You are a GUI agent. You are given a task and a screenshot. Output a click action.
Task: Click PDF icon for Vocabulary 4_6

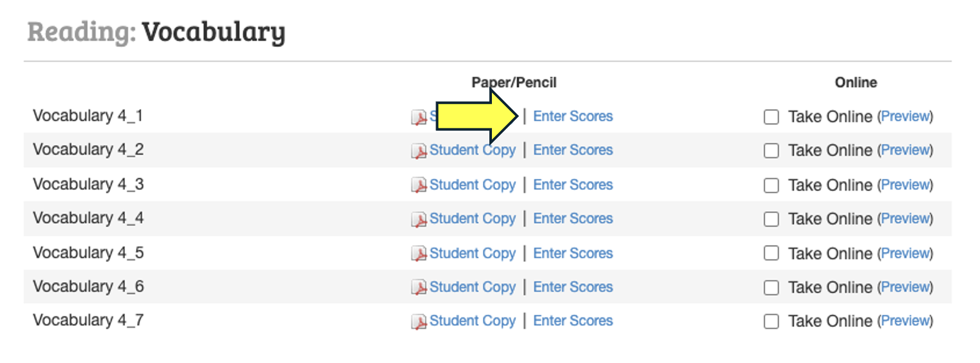(419, 287)
